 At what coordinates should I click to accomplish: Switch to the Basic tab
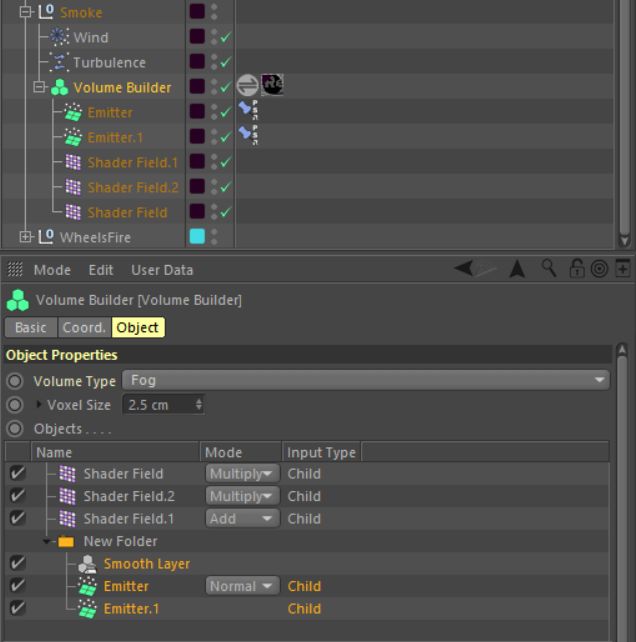(31, 328)
